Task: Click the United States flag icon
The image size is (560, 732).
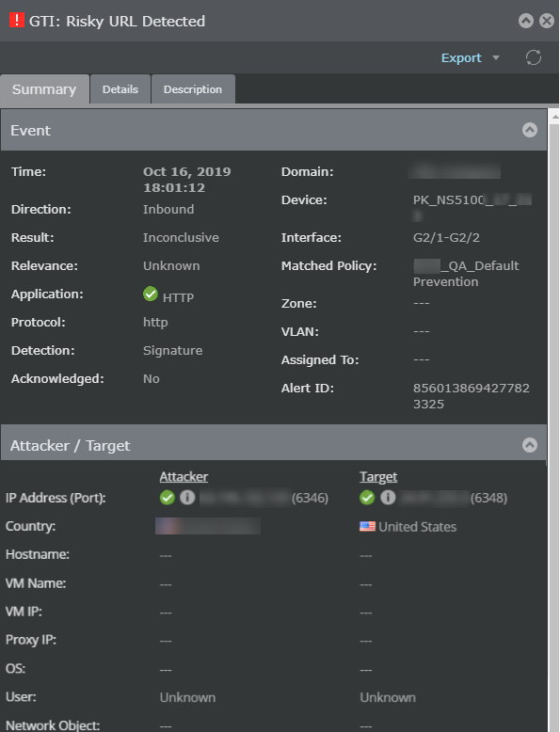Action: coord(368,527)
